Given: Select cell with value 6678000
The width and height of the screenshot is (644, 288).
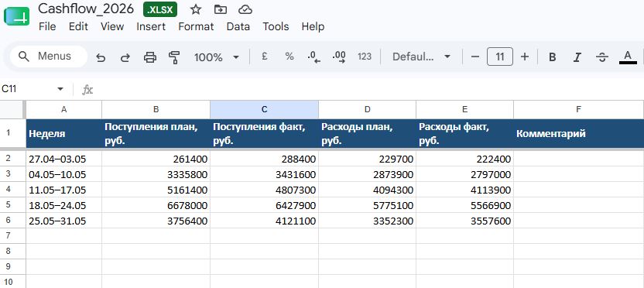Looking at the screenshot, I should (x=156, y=205).
